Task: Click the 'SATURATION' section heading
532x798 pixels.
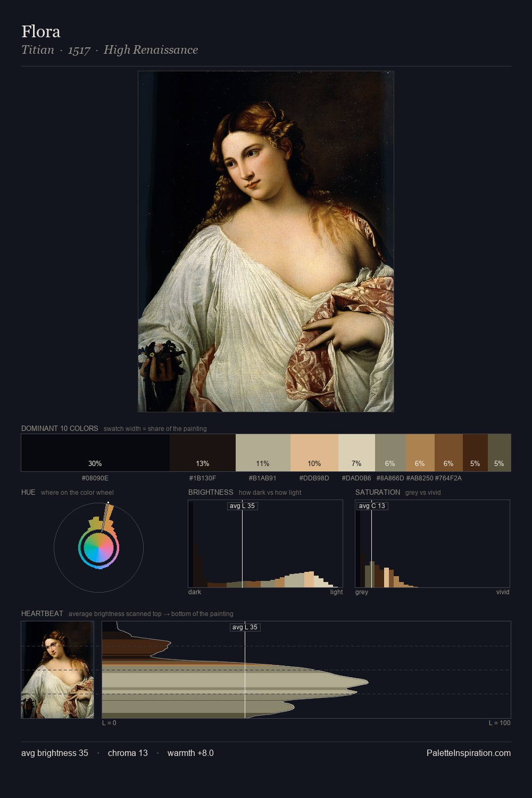Action: coord(378,492)
